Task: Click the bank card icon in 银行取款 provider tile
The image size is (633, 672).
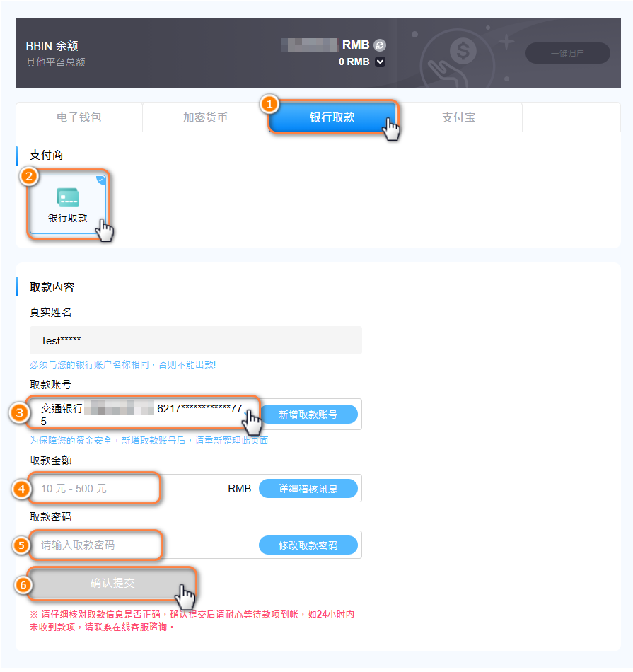Action: tap(68, 197)
